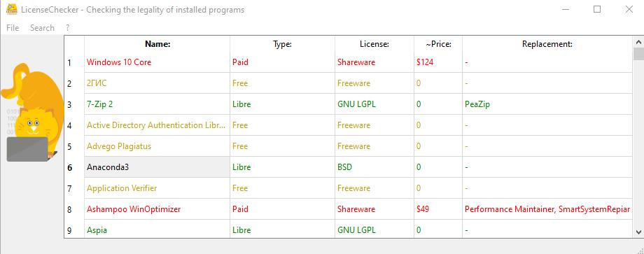Click row header number 3
This screenshot has height=254, width=644.
pyautogui.click(x=74, y=104)
